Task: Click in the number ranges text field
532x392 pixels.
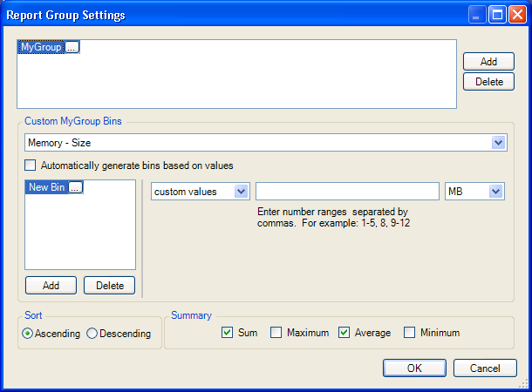Action: click(347, 191)
